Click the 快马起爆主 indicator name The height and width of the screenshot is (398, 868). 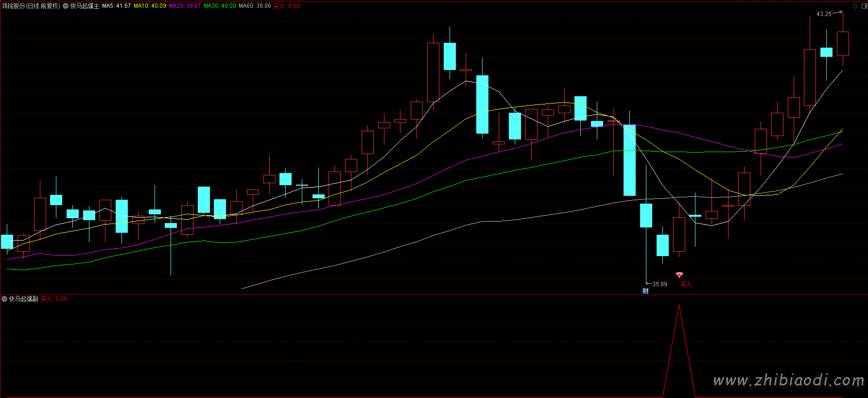pyautogui.click(x=85, y=6)
